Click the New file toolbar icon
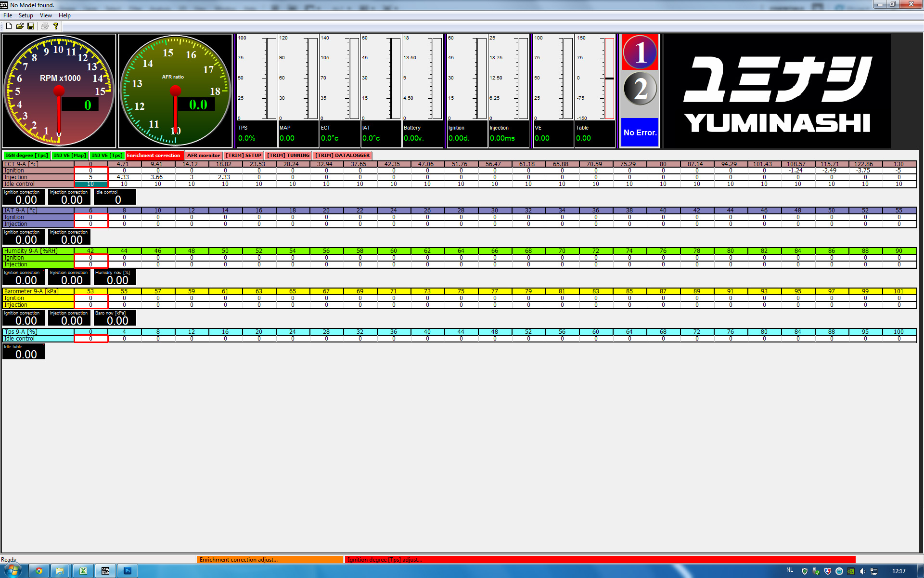Viewport: 924px width, 578px height. click(8, 26)
